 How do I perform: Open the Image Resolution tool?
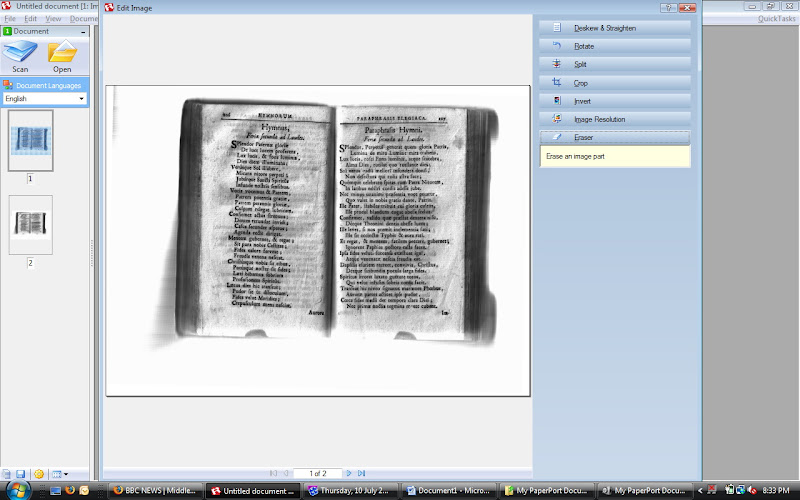pos(614,119)
